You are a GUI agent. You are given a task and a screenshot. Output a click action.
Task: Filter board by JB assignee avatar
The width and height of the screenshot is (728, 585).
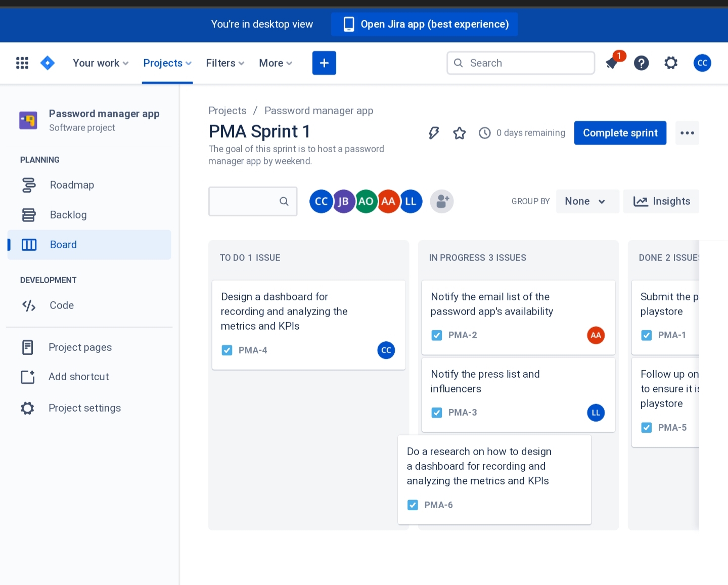(343, 201)
